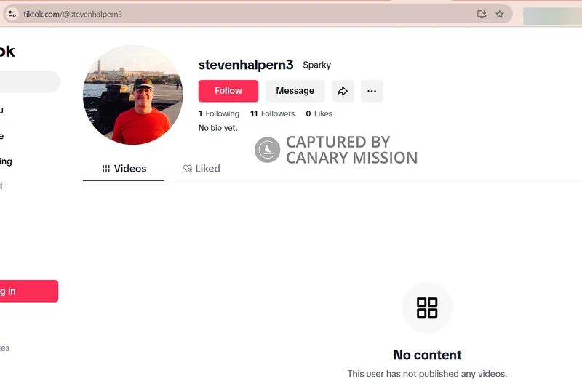
Task: Bookmark this page with the star icon
Action: coord(500,14)
